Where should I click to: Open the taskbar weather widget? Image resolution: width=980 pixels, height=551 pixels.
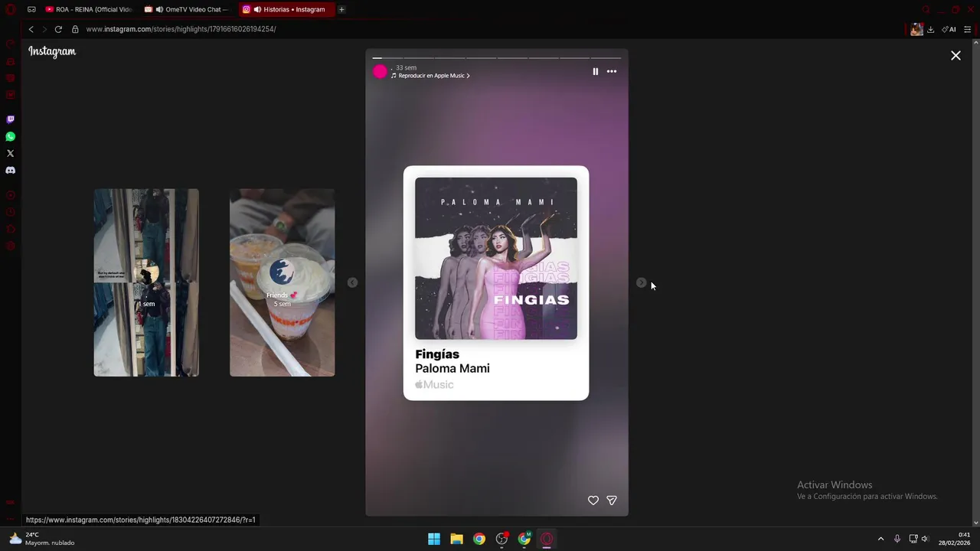(42, 539)
